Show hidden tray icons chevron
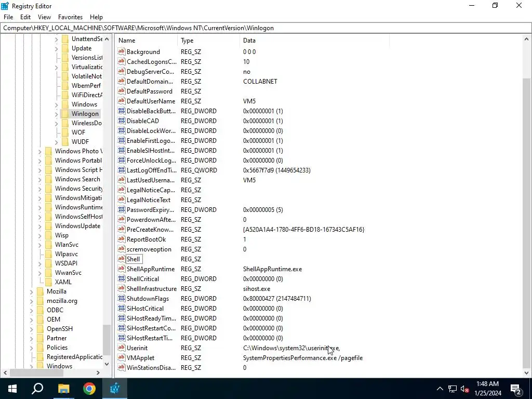 click(x=440, y=389)
